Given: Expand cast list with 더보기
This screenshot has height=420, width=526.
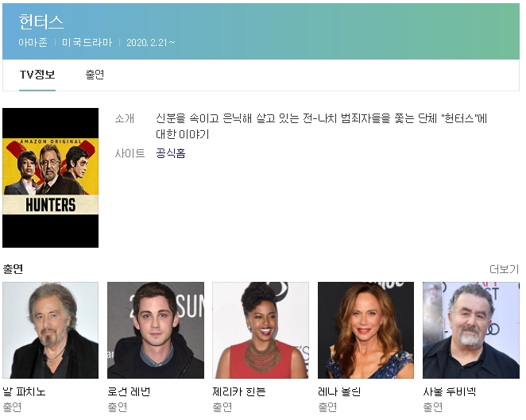Looking at the screenshot, I should click(x=504, y=269).
